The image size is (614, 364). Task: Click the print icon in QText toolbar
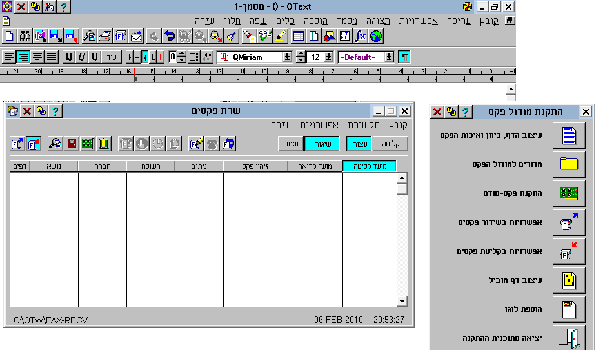(x=105, y=35)
